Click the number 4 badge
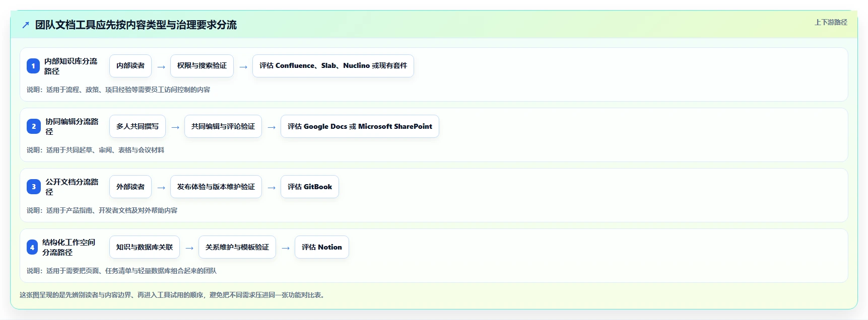 [32, 247]
